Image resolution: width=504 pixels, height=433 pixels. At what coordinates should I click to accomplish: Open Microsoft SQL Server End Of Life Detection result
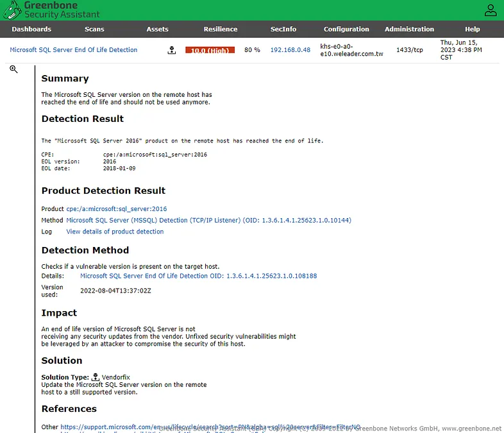point(74,50)
